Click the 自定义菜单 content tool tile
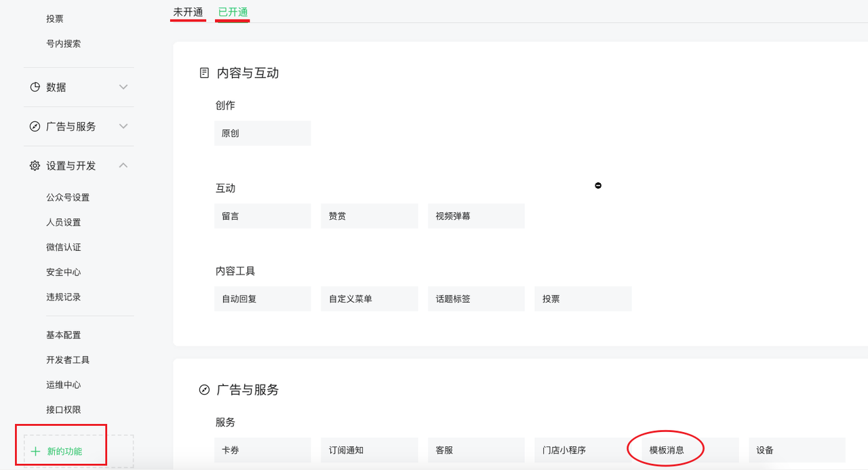Viewport: 868px width, 470px height. (x=369, y=299)
